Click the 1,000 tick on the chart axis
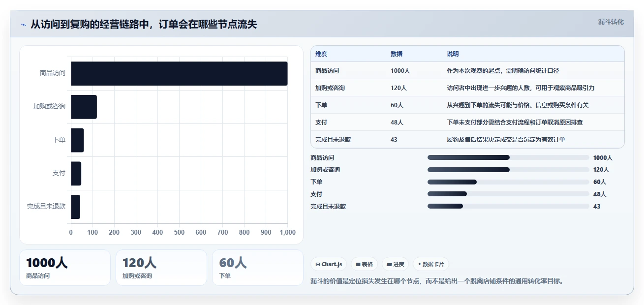 point(287,232)
